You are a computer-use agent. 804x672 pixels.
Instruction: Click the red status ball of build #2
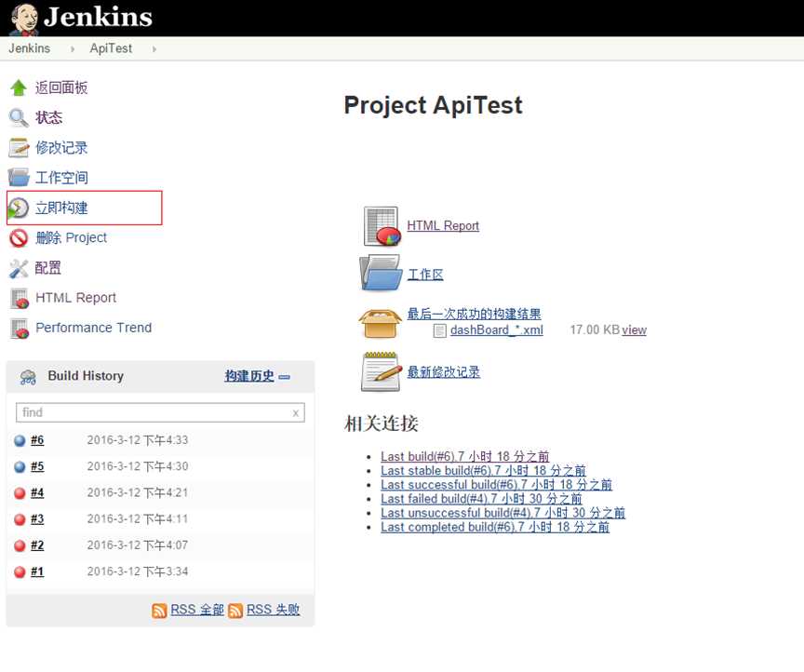(x=20, y=545)
